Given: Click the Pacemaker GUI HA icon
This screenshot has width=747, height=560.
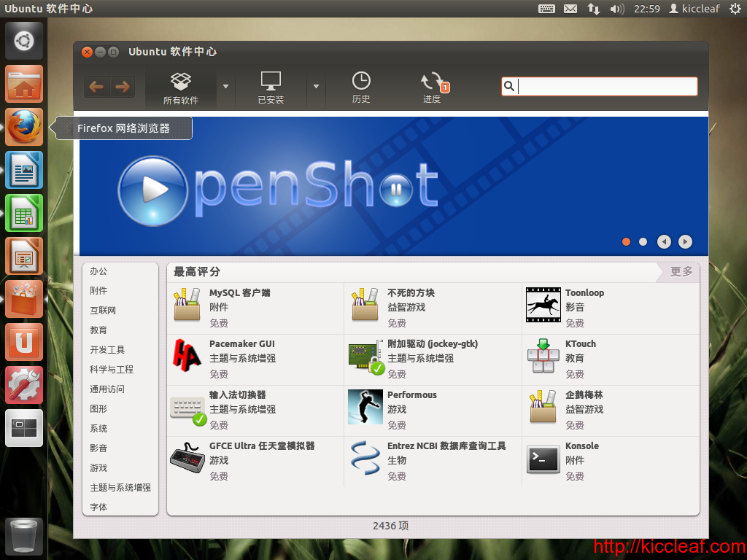Looking at the screenshot, I should [186, 355].
